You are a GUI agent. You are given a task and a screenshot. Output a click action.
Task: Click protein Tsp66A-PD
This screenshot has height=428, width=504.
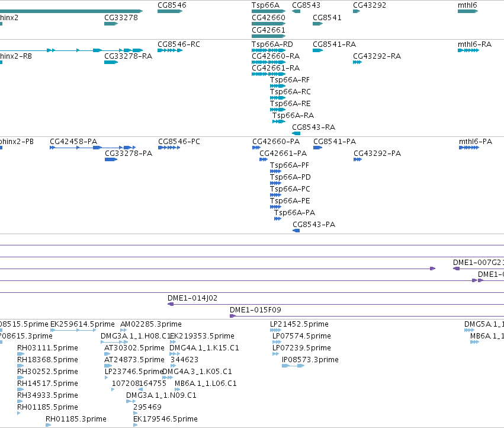[290, 177]
